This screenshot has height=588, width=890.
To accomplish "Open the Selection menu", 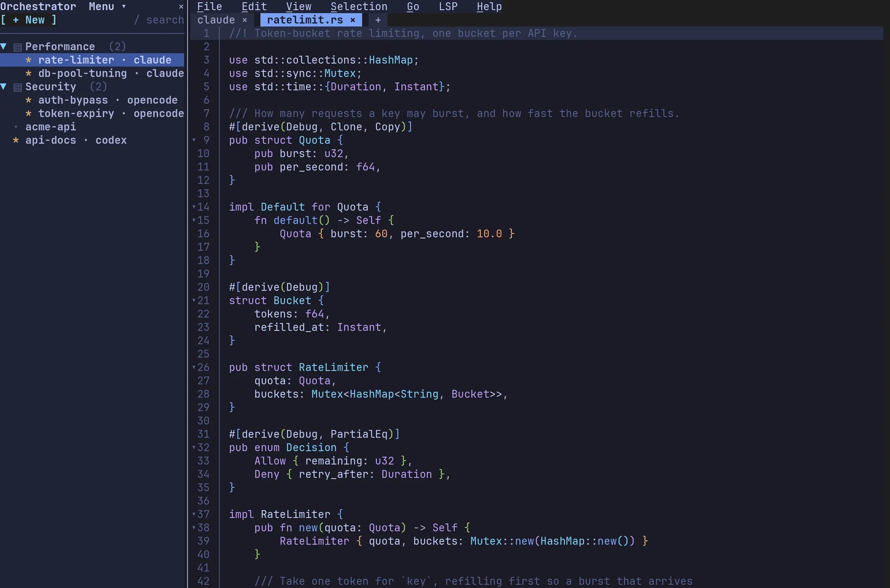I will pyautogui.click(x=359, y=7).
